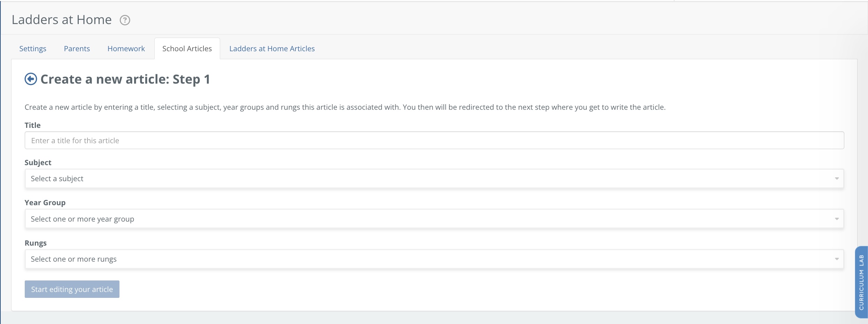Select the School Articles tab
The height and width of the screenshot is (324, 868).
pyautogui.click(x=187, y=49)
